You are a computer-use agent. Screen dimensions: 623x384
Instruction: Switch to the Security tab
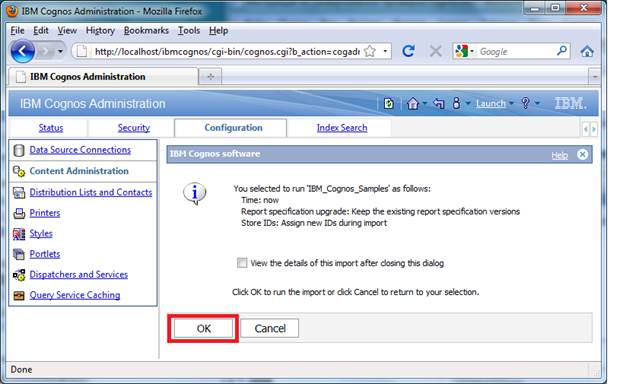tap(134, 128)
